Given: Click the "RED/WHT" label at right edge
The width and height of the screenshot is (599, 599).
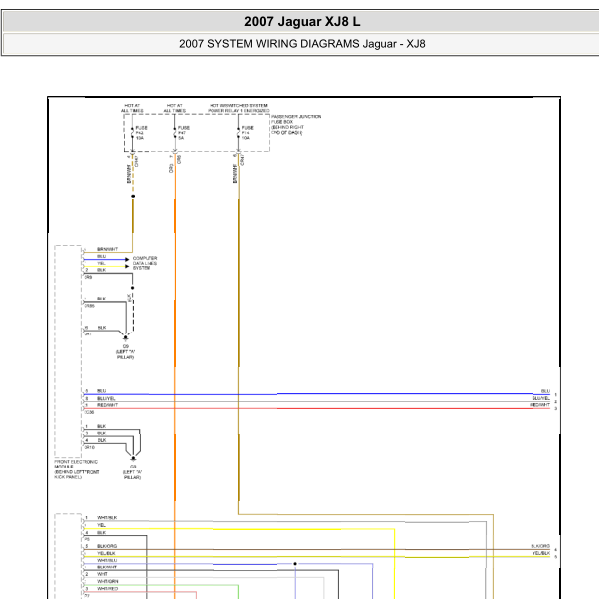Looking at the screenshot, I should (x=540, y=405).
